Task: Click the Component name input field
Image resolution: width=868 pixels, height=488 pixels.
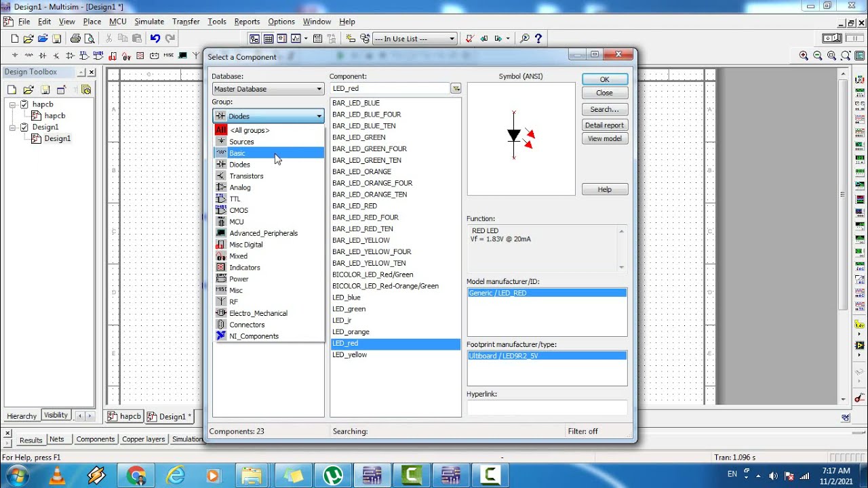Action: (390, 89)
